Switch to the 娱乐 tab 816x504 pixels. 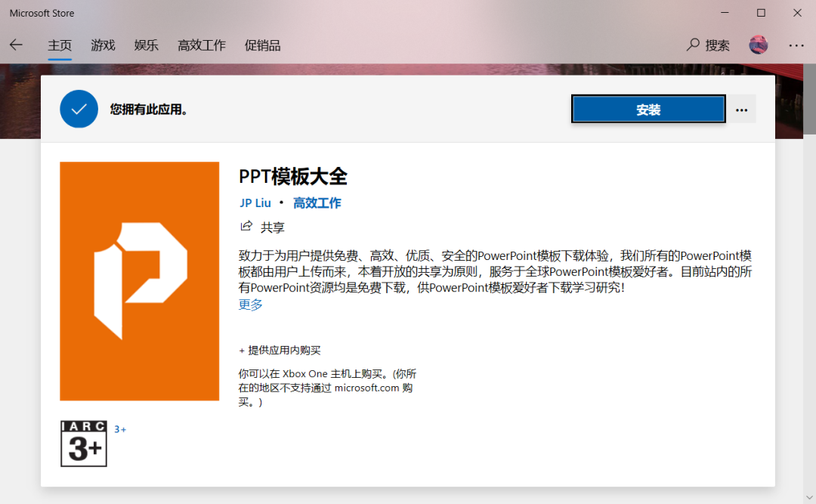147,45
